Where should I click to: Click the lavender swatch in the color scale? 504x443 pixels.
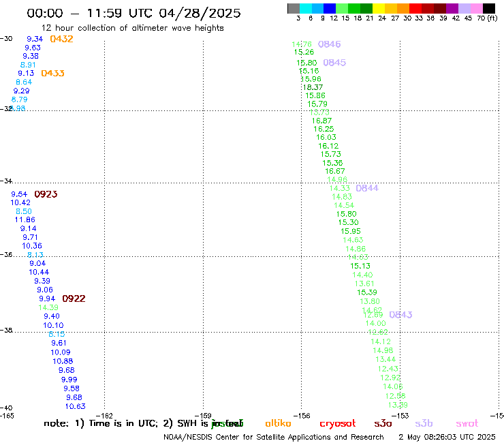click(x=464, y=8)
